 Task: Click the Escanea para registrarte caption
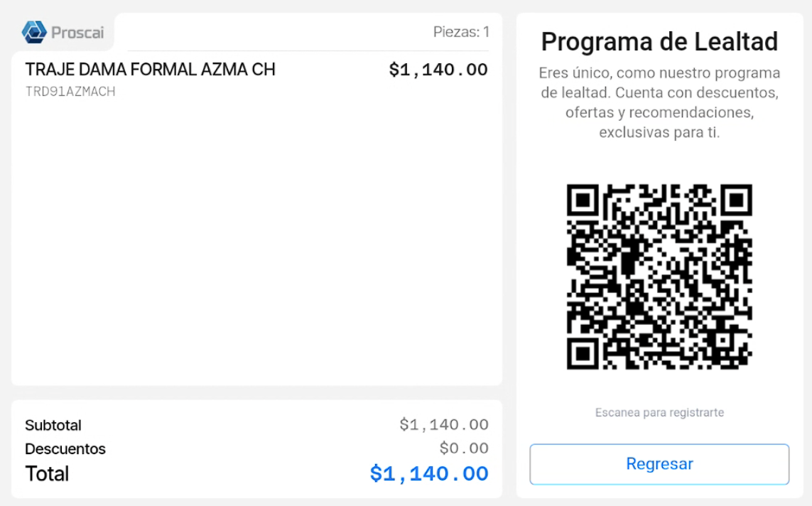659,412
